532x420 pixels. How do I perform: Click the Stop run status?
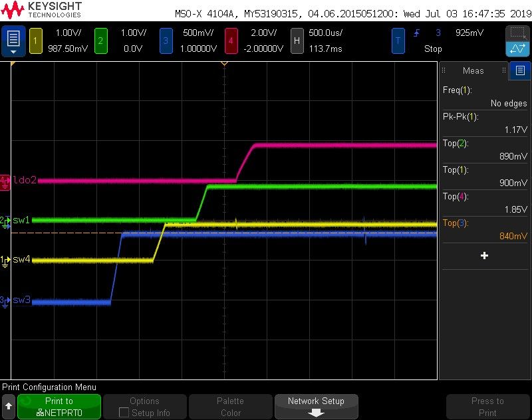pos(434,49)
